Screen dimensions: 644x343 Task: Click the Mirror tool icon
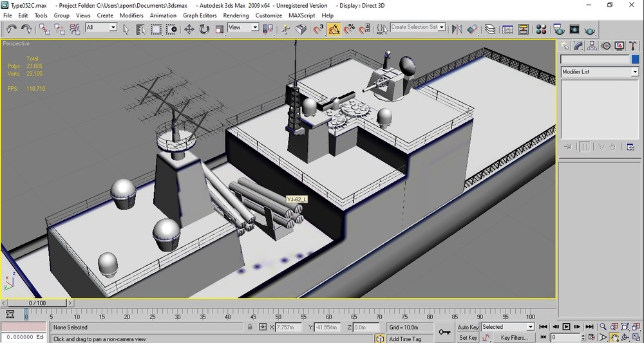pos(457,29)
